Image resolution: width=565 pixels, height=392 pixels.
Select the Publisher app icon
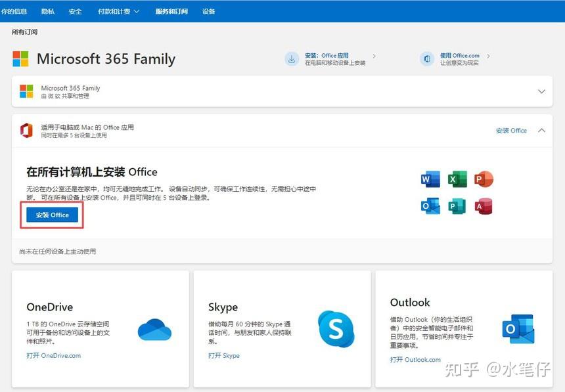pos(457,206)
